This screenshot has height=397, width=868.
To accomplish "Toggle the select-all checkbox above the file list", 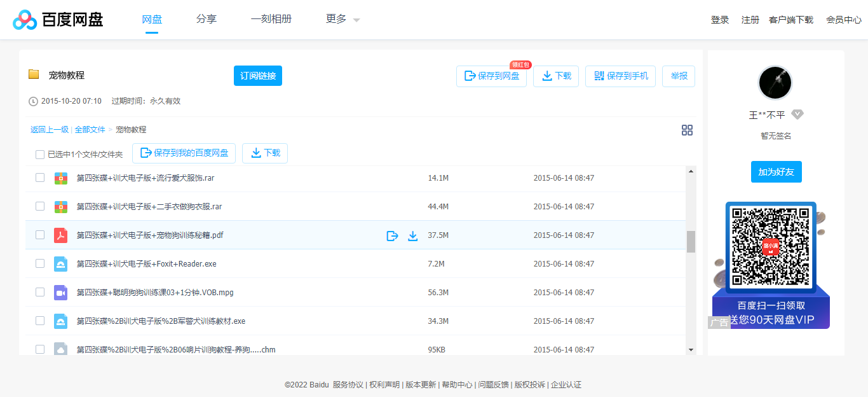I will [39, 154].
